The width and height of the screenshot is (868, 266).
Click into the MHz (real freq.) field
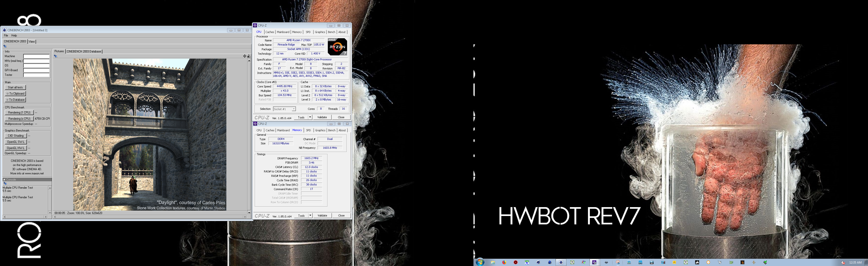coord(36,61)
